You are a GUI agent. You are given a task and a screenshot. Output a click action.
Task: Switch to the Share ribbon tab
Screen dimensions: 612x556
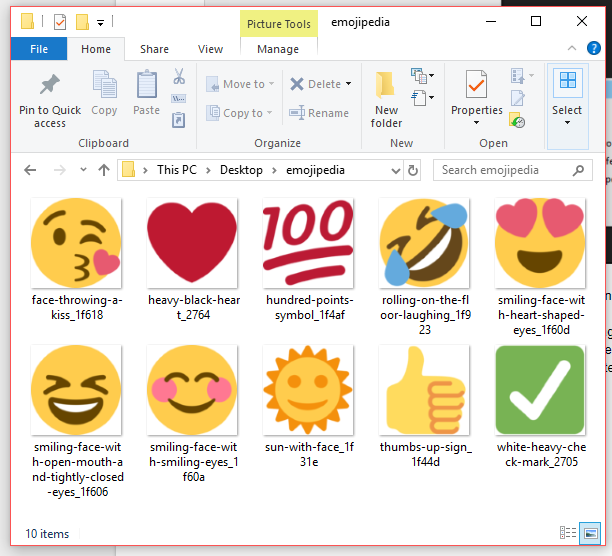pyautogui.click(x=154, y=49)
